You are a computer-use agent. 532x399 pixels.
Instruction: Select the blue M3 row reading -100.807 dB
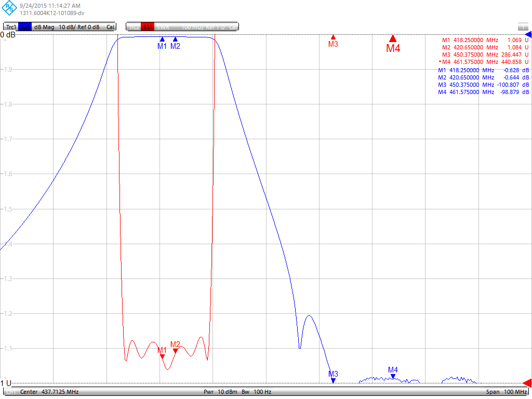484,85
